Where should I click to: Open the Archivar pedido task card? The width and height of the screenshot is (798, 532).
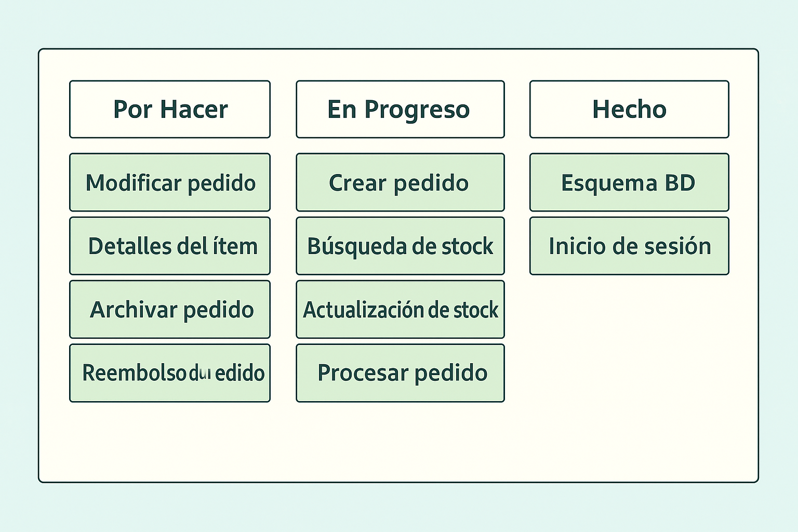tap(170, 310)
